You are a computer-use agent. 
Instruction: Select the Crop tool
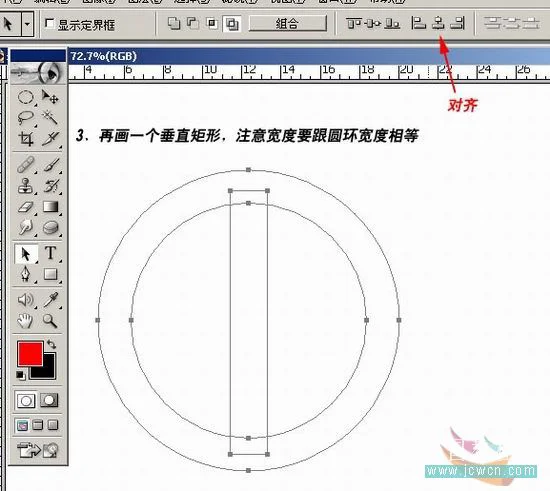(x=26, y=139)
